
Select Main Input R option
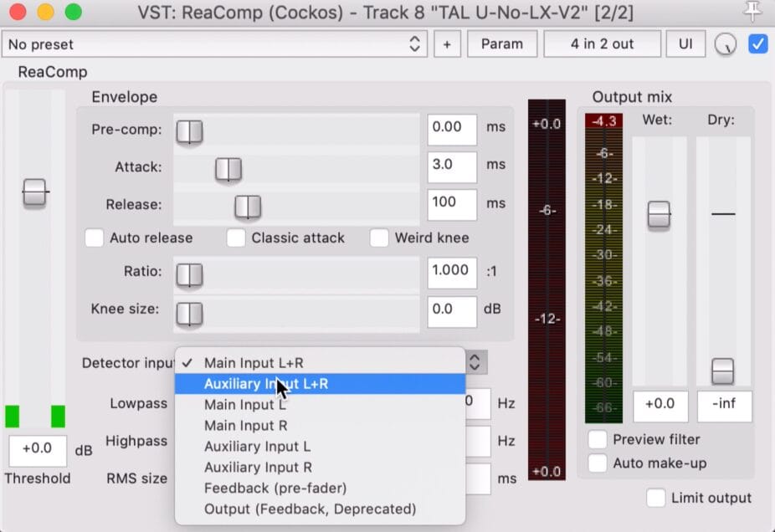click(320, 425)
